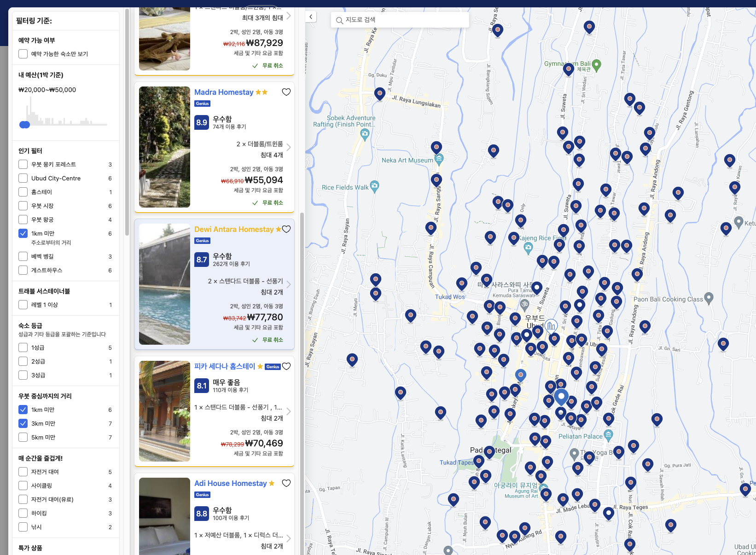Tick 레벨 1 이상 sustainability filter
This screenshot has width=756, height=555.
click(x=23, y=305)
